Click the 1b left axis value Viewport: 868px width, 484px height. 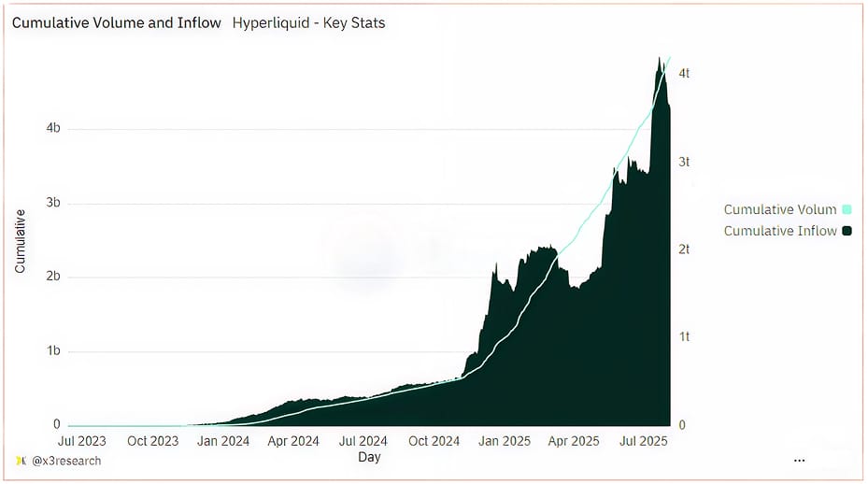(53, 350)
